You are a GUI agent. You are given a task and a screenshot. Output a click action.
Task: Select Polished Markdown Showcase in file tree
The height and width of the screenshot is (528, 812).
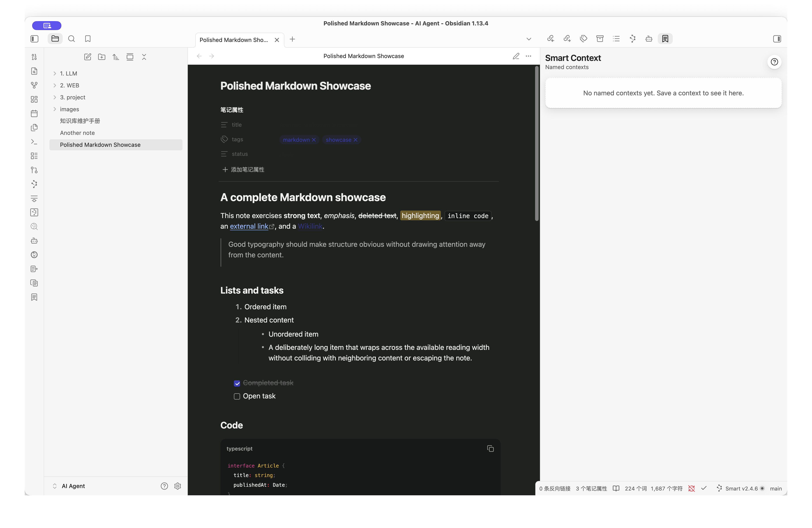click(116, 145)
